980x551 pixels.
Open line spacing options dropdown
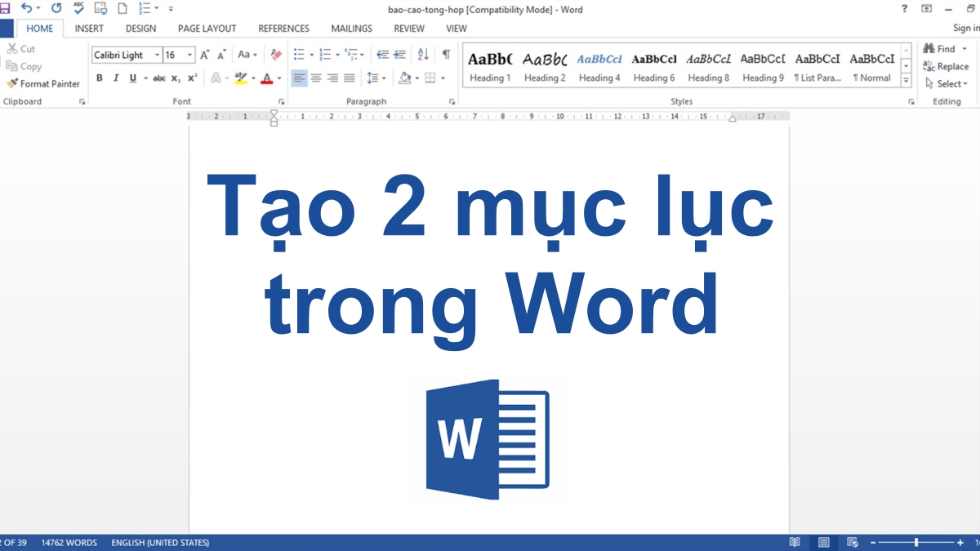376,78
